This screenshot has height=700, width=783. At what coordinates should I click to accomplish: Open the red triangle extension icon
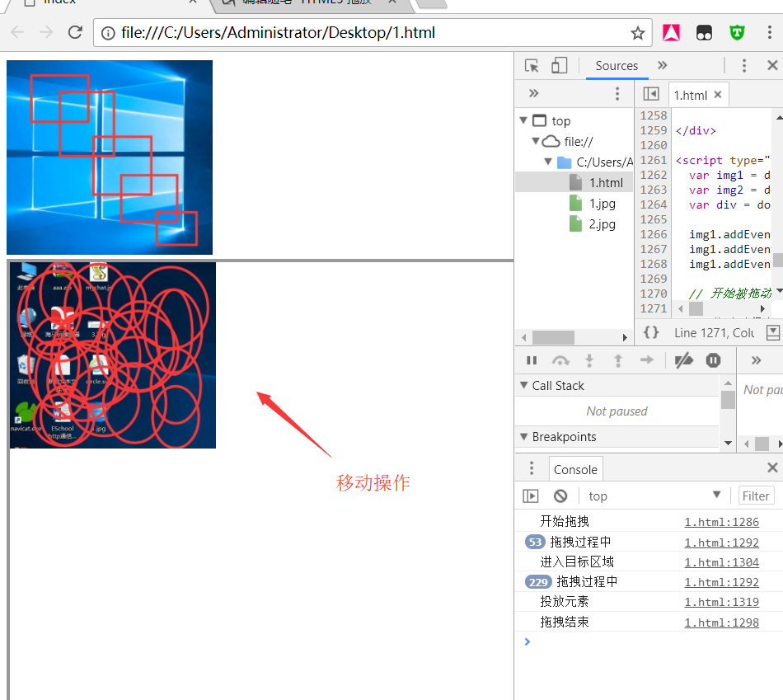pyautogui.click(x=671, y=33)
